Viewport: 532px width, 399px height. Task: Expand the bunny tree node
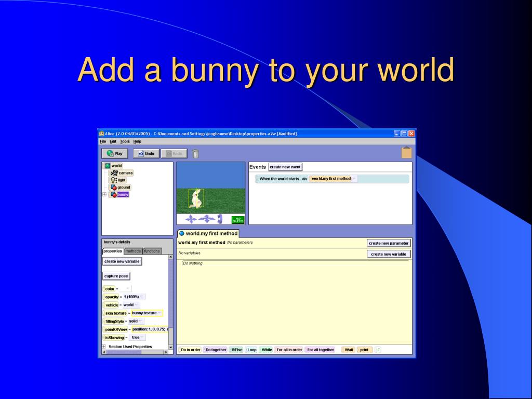(104, 194)
